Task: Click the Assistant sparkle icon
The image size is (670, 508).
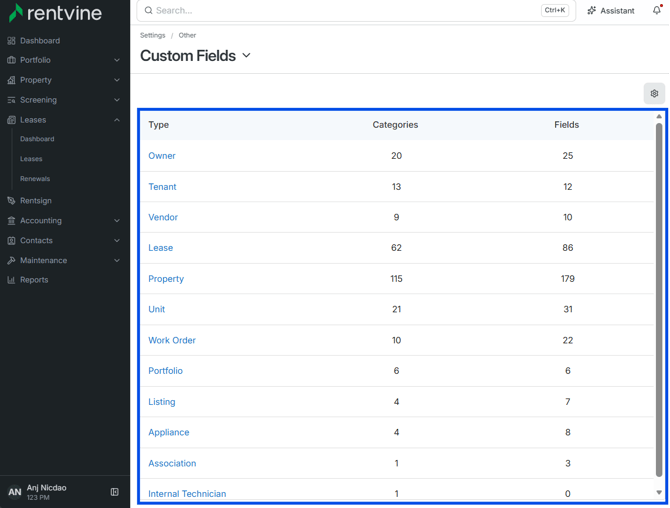Action: pyautogui.click(x=591, y=11)
